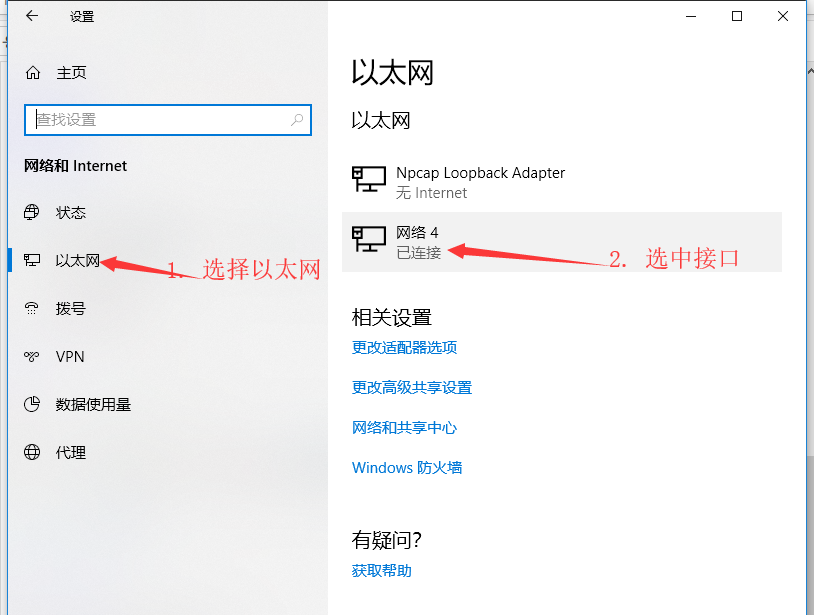Click the Ethernet monitor icon in sidebar
Screen dimensions: 814x615
tap(33, 261)
